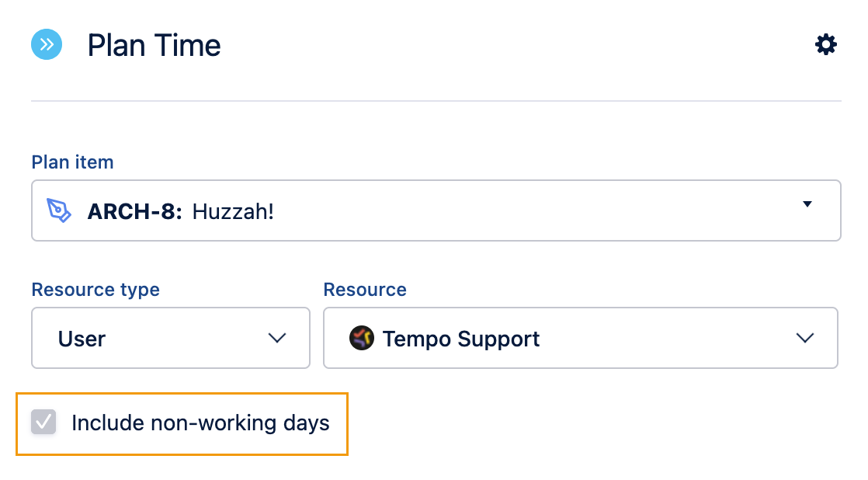
Task: Click the "Include non-working days" label text
Action: (x=200, y=423)
